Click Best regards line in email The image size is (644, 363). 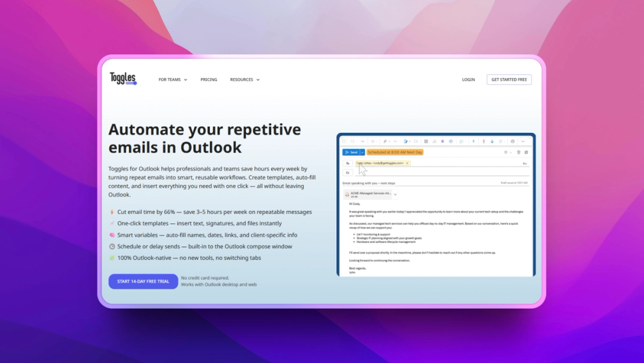click(357, 268)
